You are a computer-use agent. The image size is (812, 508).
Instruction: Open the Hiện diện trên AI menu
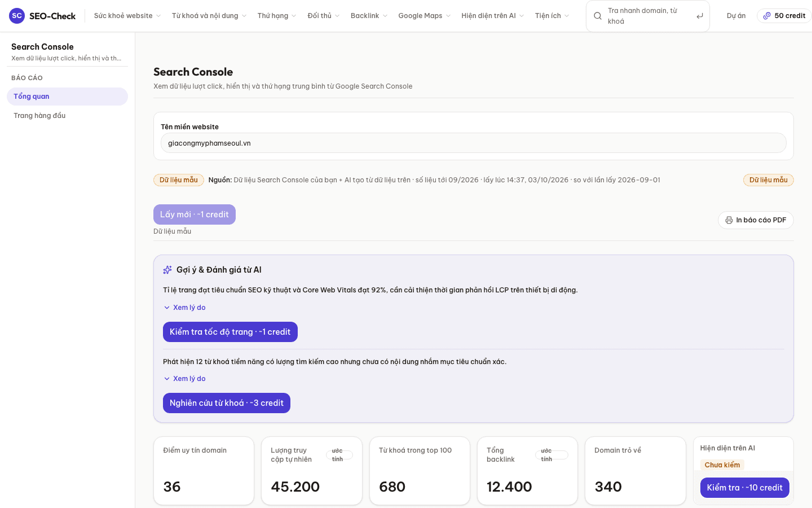coord(493,16)
